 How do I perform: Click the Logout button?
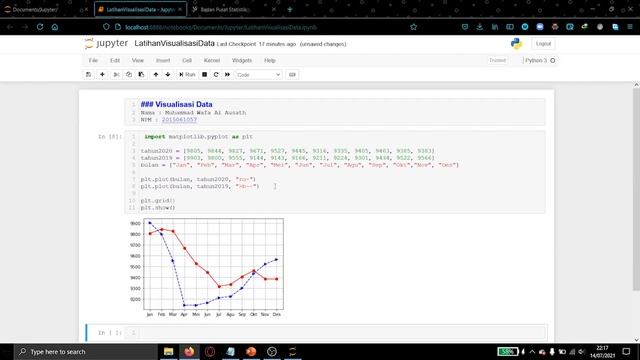(543, 44)
